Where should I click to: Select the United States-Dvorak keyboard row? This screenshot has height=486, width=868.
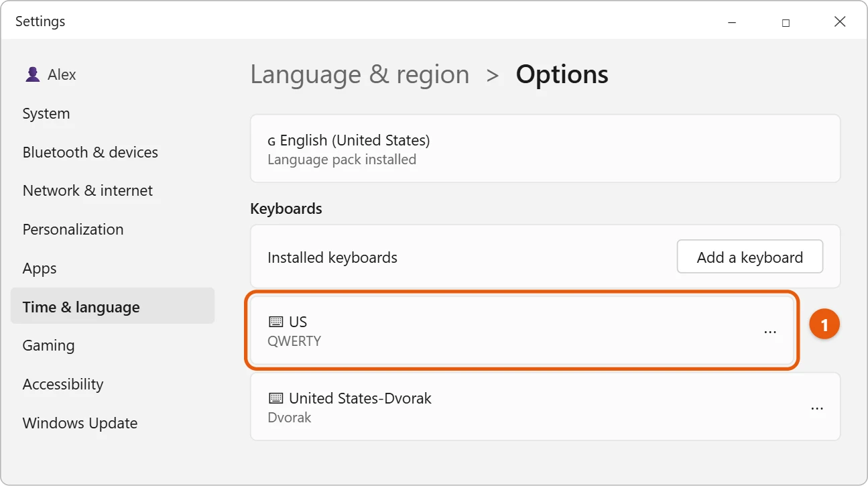545,407
